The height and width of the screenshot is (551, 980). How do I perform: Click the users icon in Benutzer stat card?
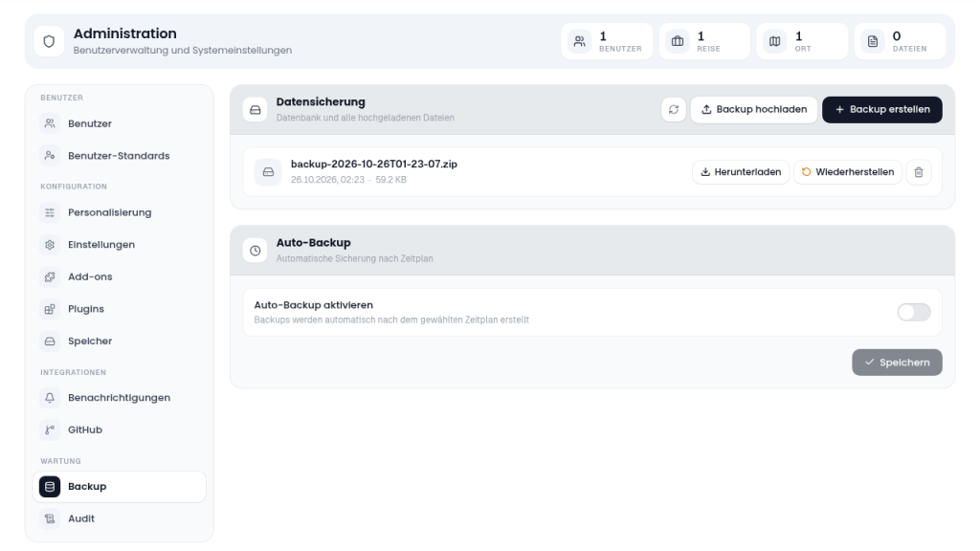tap(579, 41)
